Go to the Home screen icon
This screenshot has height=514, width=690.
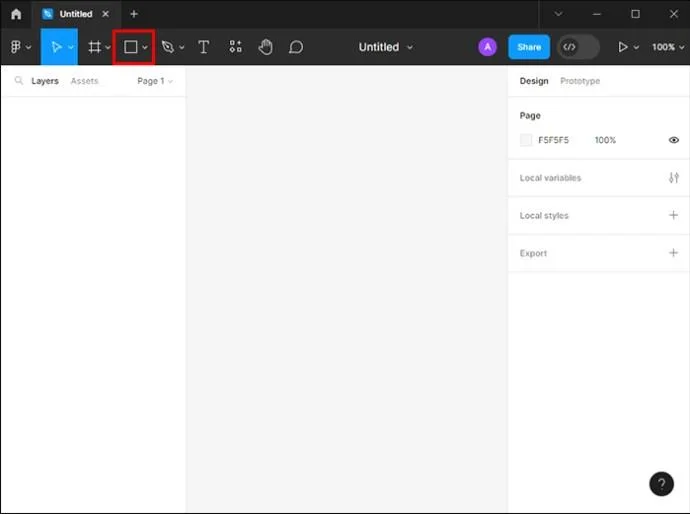coord(16,14)
